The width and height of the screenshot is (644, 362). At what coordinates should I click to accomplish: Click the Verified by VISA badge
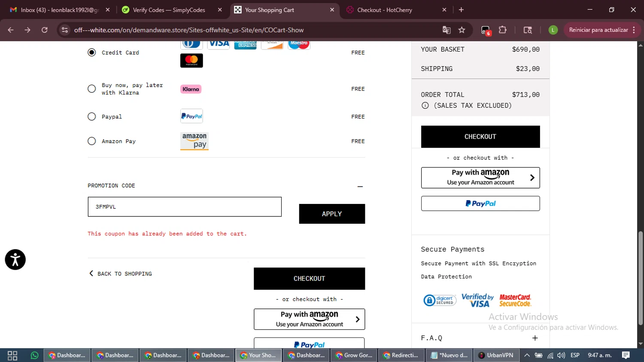click(477, 300)
